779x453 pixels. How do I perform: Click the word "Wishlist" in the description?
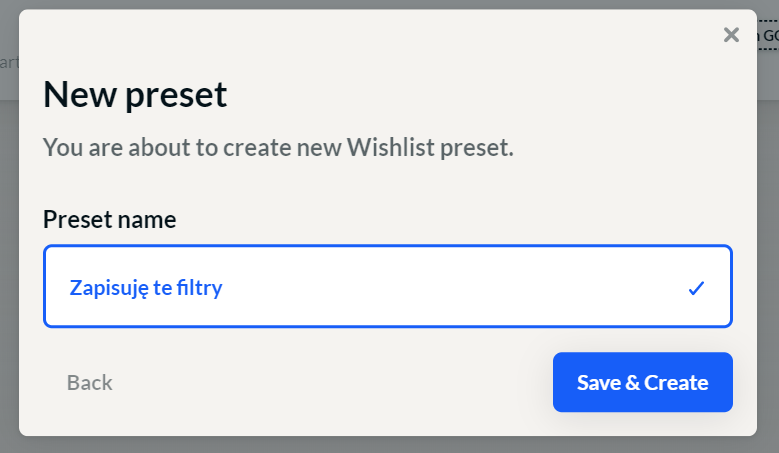click(x=390, y=147)
